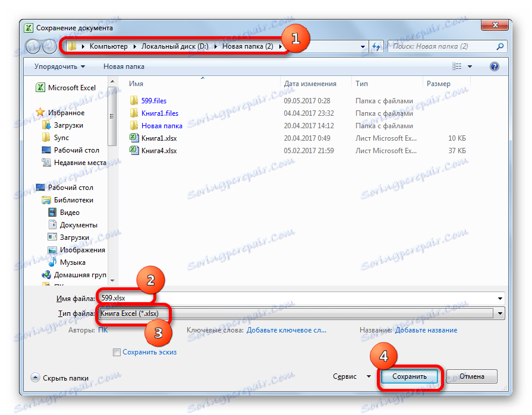Click Компьютер in the breadcrumb path
The height and width of the screenshot is (415, 532).
tap(109, 46)
